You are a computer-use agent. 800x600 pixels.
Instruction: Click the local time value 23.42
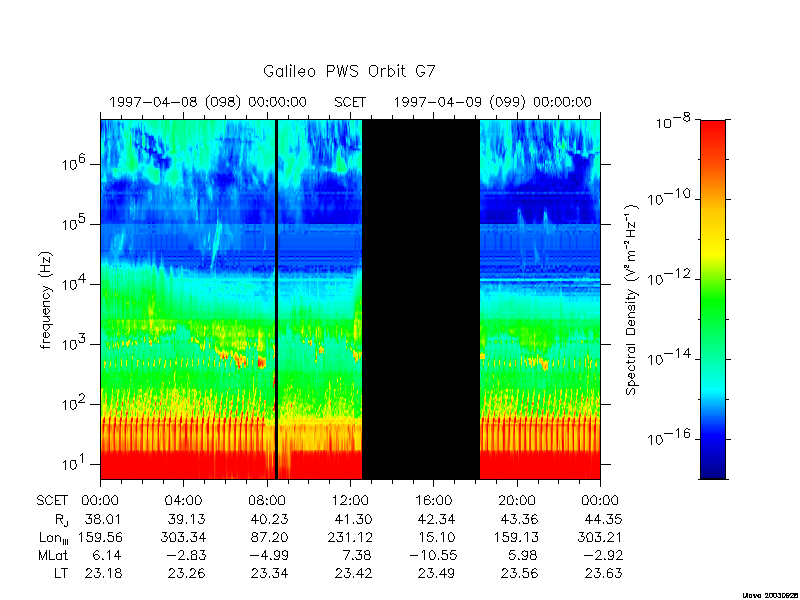354,573
